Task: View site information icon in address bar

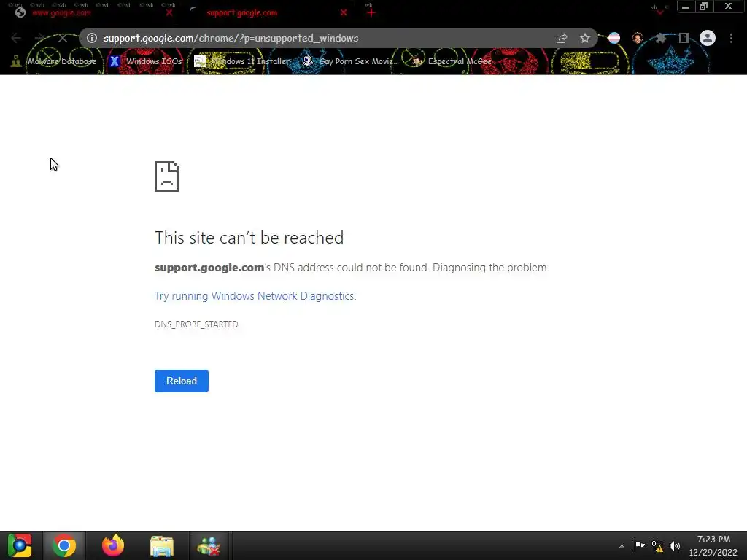Action: (91, 38)
